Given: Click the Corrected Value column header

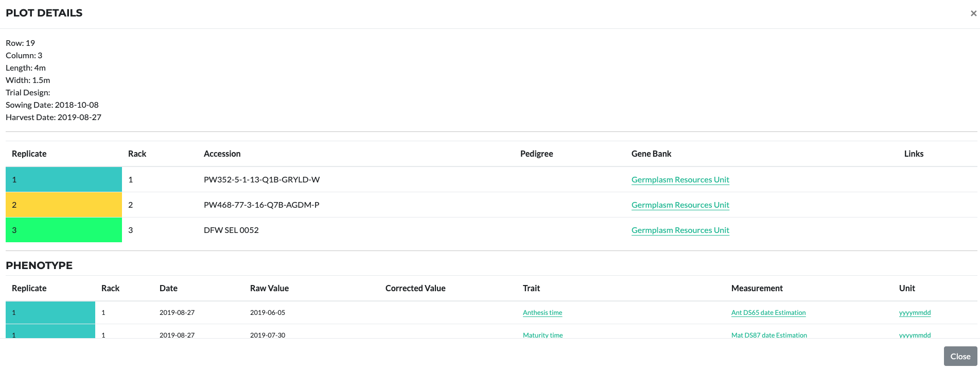Looking at the screenshot, I should (x=415, y=288).
